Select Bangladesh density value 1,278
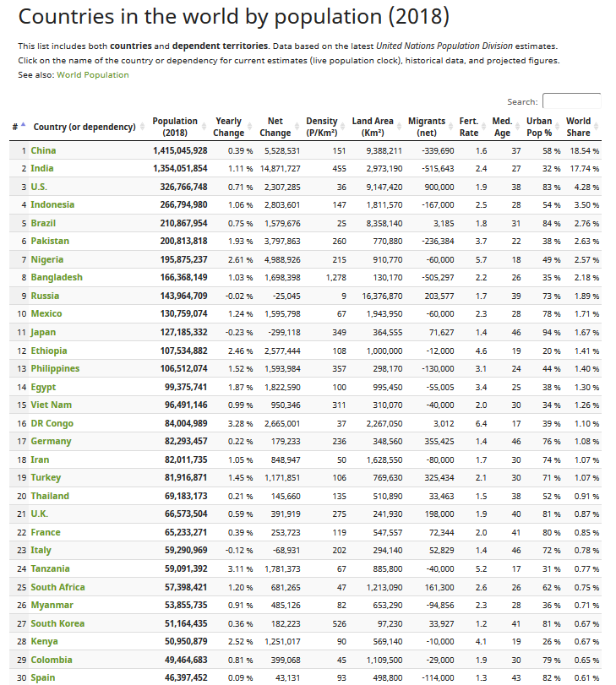The image size is (616, 685). (335, 277)
